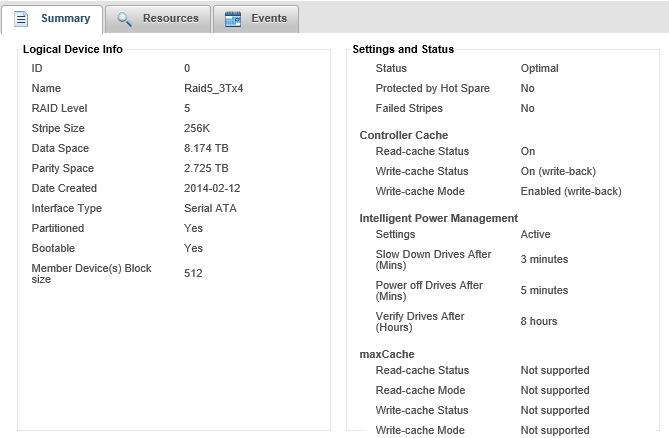This screenshot has width=669, height=438.
Task: Click the Stripe Size value 256K
Action: (x=197, y=128)
